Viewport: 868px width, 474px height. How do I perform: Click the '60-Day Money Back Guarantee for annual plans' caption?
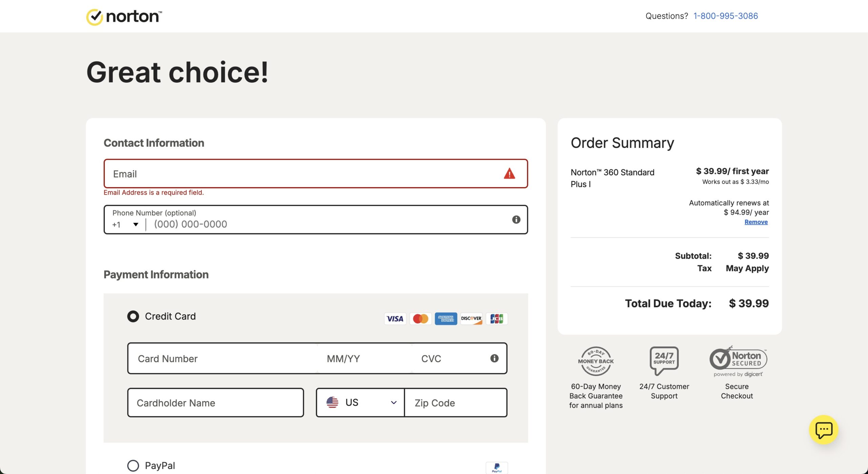(x=596, y=396)
